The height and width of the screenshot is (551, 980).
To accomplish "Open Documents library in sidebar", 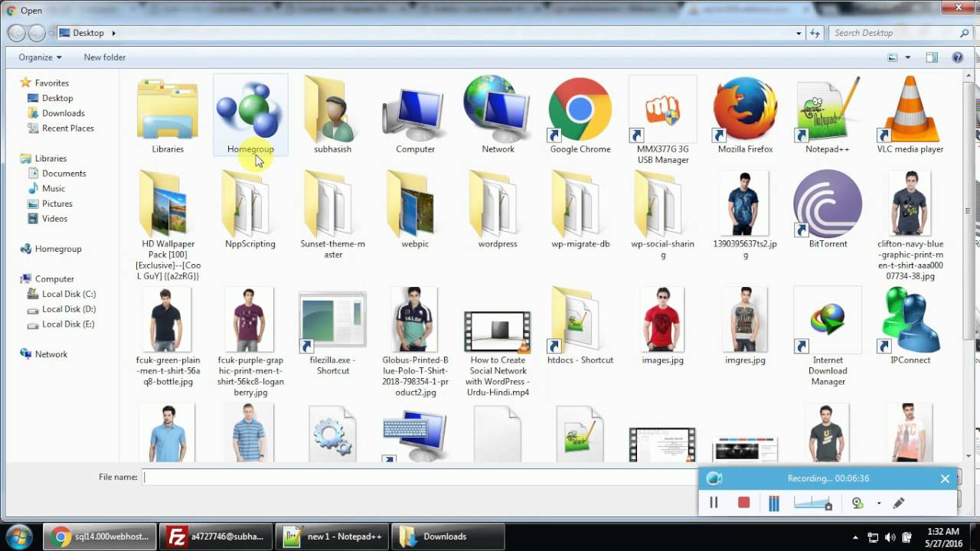I will click(64, 174).
